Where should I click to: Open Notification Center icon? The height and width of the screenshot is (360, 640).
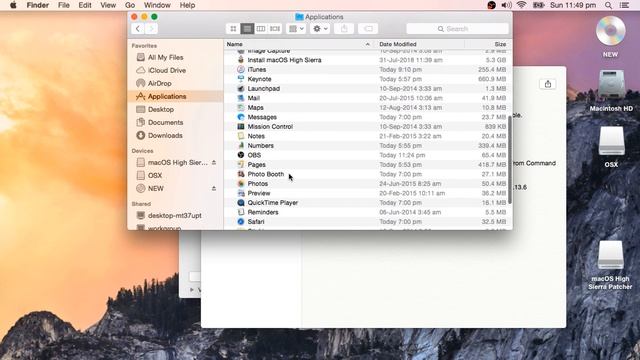click(624, 5)
